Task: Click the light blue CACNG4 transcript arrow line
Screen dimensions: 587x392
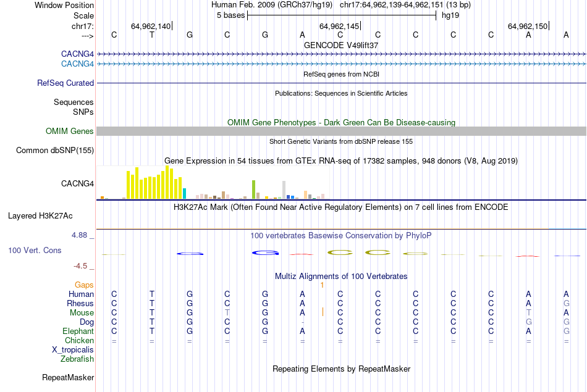Action: tap(341, 64)
